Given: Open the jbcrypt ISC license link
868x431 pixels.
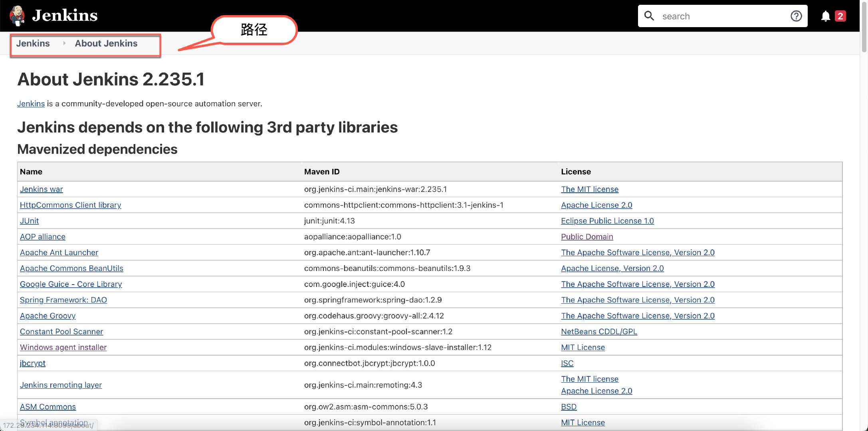Looking at the screenshot, I should pyautogui.click(x=567, y=363).
